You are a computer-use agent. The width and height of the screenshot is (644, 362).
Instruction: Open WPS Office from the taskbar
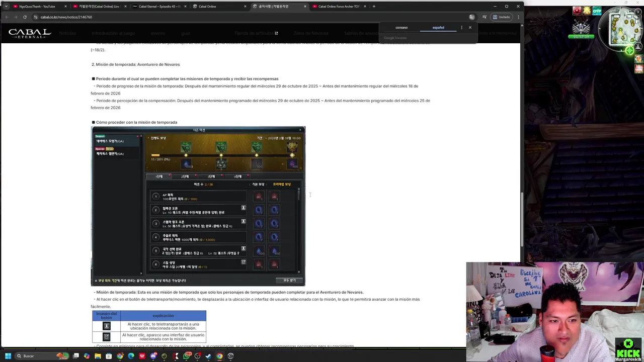[142, 356]
